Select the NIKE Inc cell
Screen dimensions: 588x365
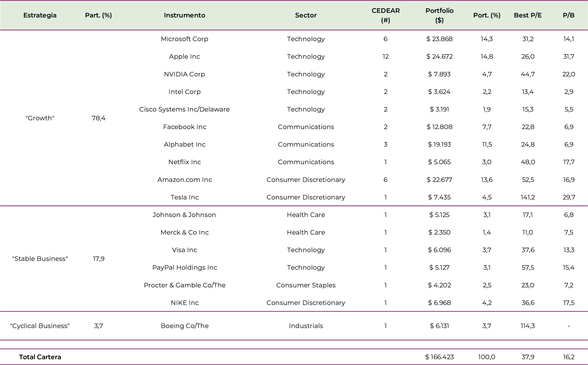click(x=185, y=303)
